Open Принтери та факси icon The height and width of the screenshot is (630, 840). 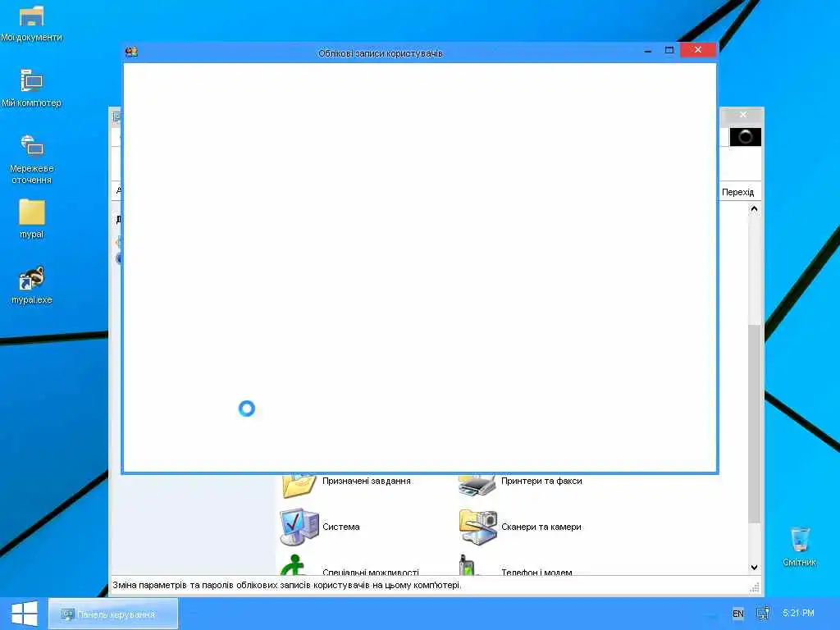(478, 484)
